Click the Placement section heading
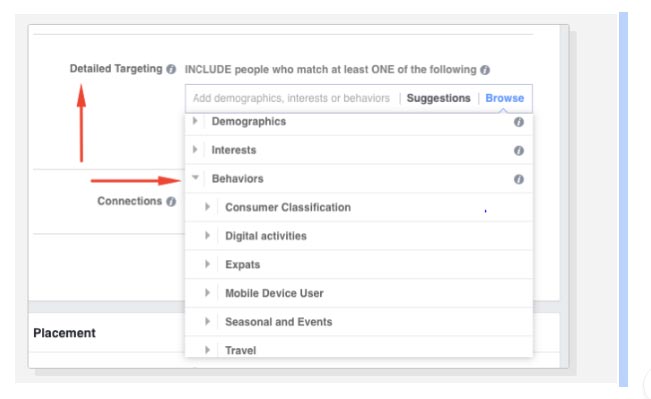This screenshot has height=399, width=651. (64, 333)
